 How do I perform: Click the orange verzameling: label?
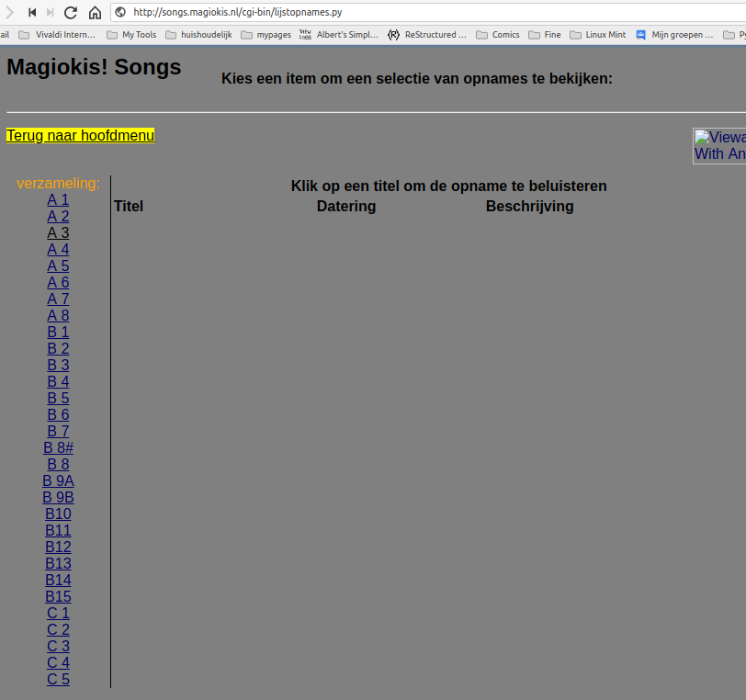pos(58,183)
